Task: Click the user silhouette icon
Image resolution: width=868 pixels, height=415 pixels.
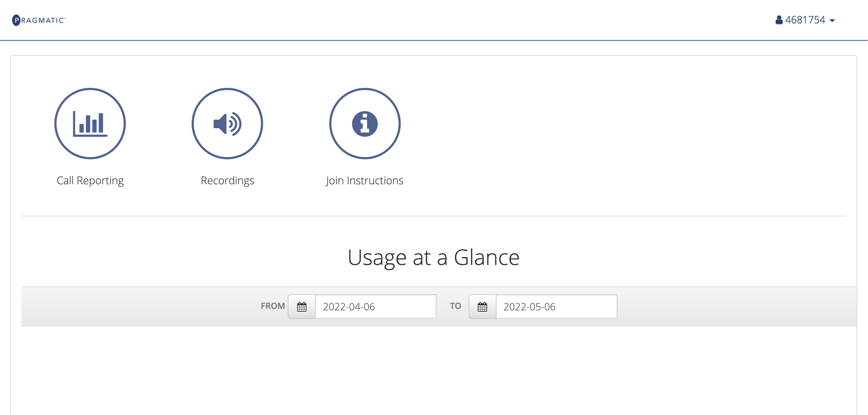Action: tap(779, 20)
